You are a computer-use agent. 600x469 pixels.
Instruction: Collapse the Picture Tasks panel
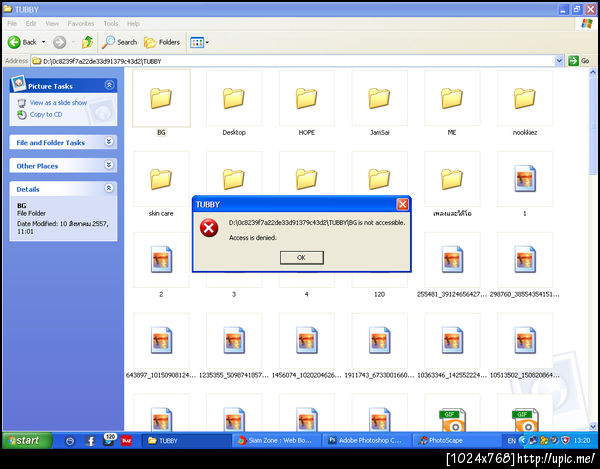coord(109,85)
